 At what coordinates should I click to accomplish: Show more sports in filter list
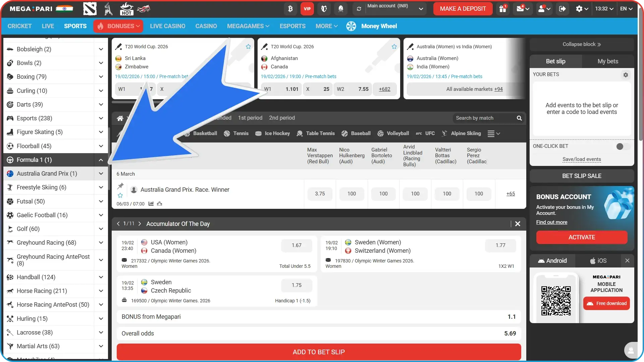pos(494,134)
